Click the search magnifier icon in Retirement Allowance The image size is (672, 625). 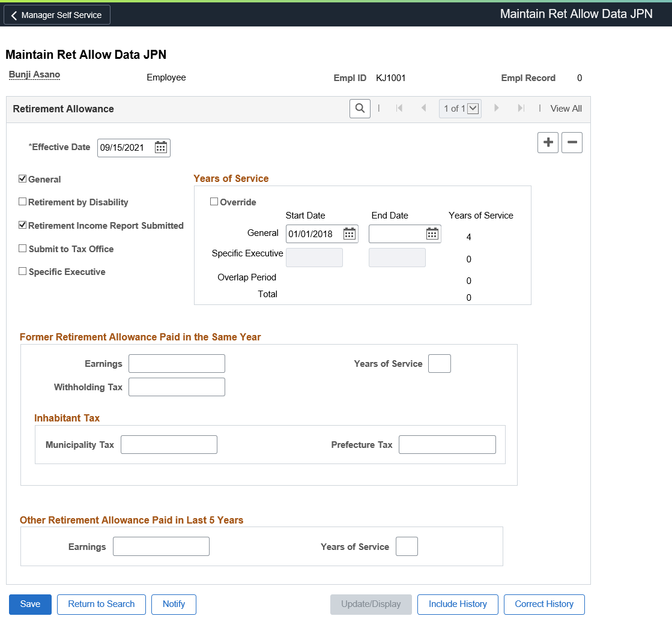pos(360,109)
